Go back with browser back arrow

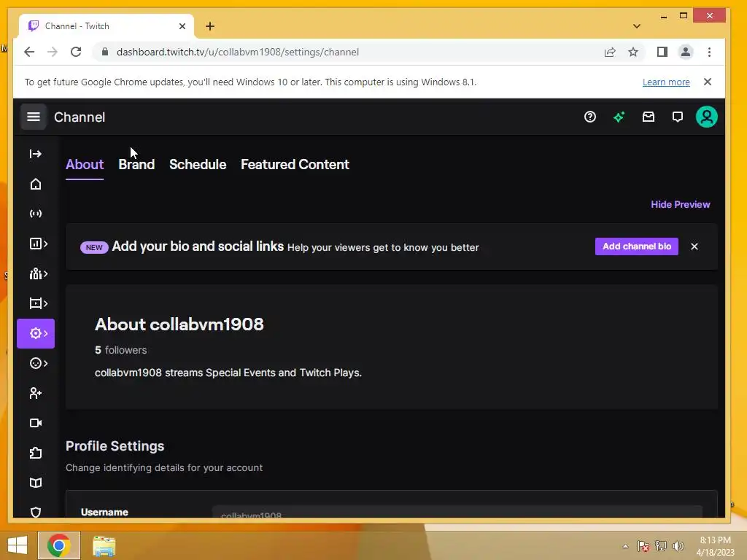29,52
